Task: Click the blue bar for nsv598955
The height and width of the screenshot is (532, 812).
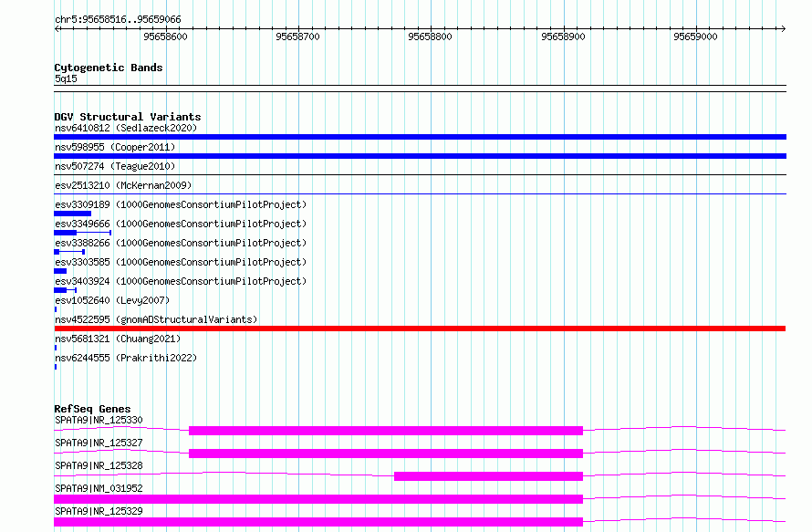Action: click(x=420, y=156)
